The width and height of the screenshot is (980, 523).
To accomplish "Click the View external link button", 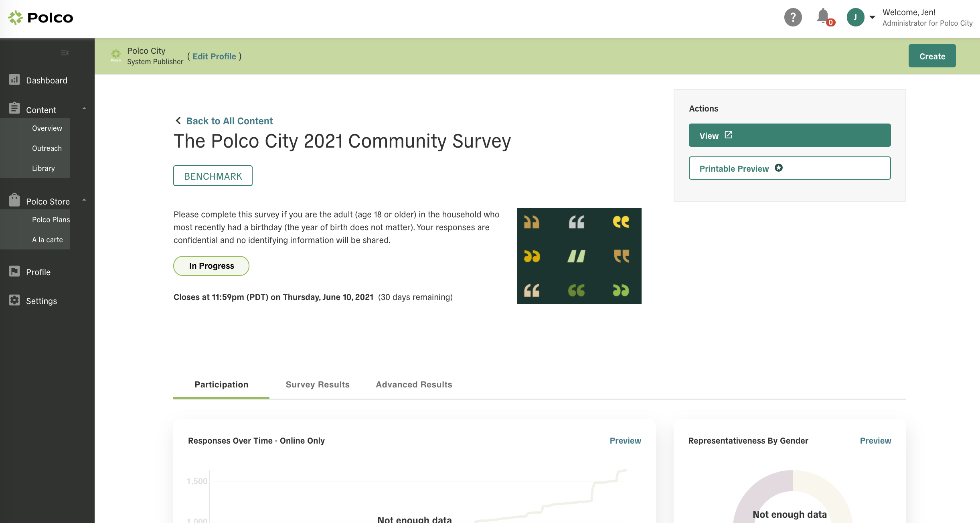I will click(790, 135).
